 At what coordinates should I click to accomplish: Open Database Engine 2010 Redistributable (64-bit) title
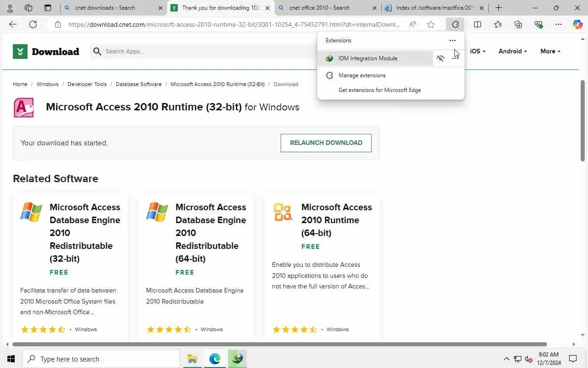coord(211,233)
